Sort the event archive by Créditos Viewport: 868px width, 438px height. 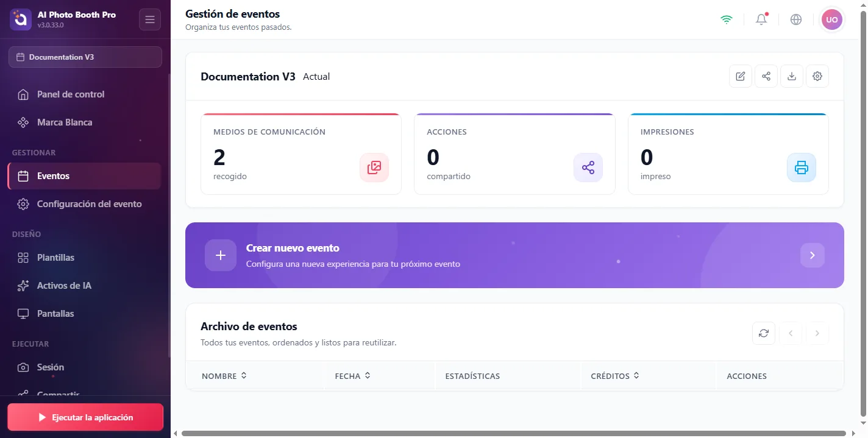[x=615, y=376]
